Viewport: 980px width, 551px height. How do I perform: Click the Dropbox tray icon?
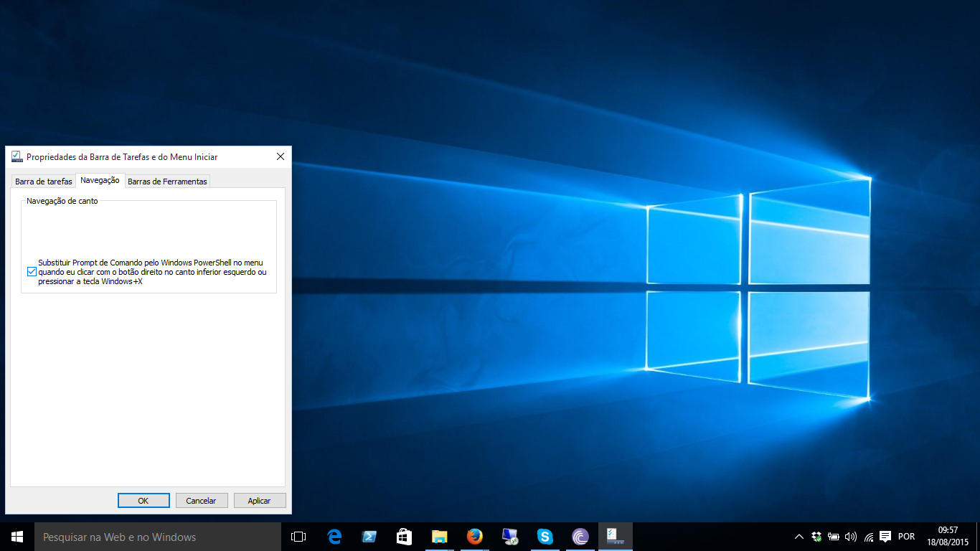point(816,537)
